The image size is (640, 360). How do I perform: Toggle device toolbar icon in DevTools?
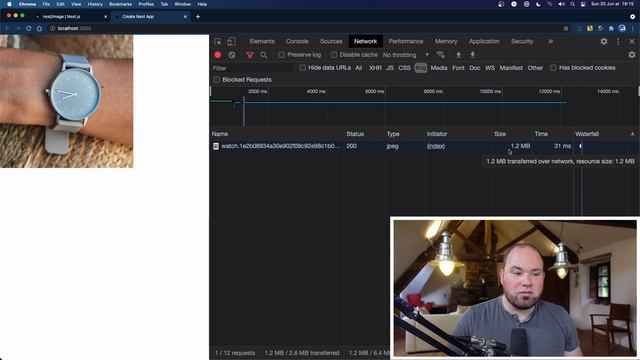pyautogui.click(x=231, y=42)
